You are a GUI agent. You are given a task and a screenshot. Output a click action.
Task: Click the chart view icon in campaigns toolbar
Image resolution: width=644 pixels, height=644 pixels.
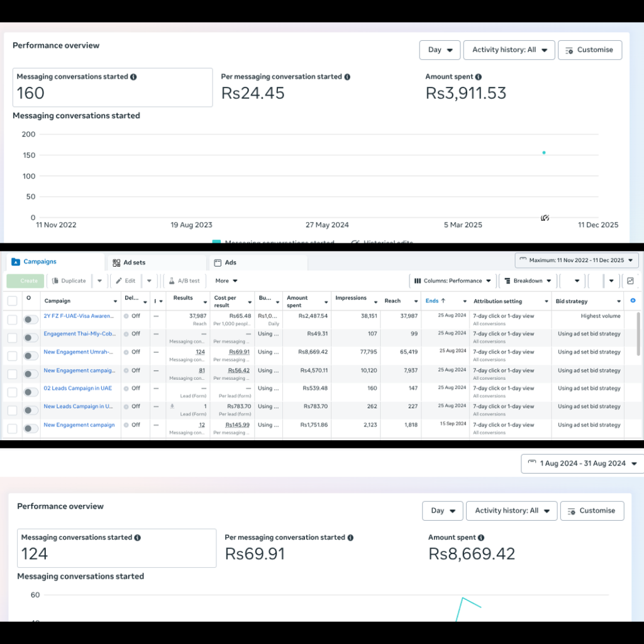click(631, 280)
